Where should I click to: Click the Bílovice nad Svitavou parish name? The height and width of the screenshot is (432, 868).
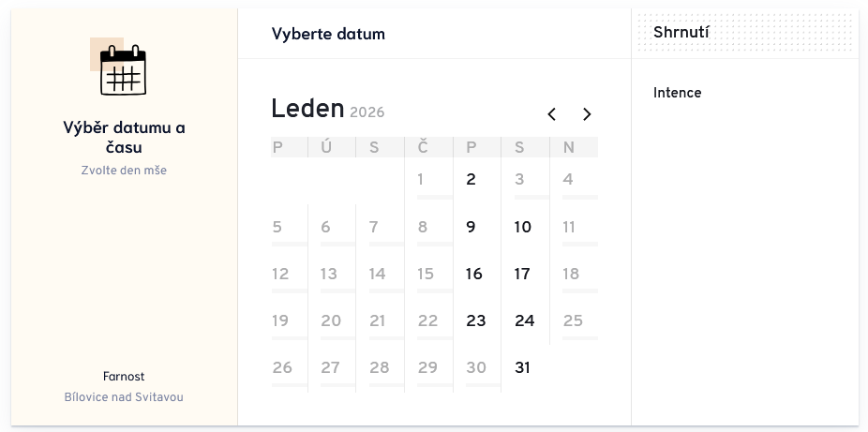124,397
